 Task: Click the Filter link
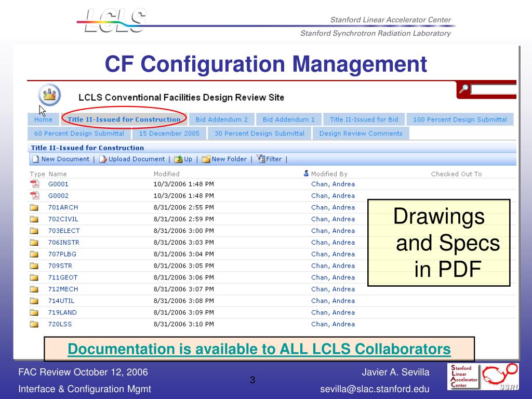[274, 159]
